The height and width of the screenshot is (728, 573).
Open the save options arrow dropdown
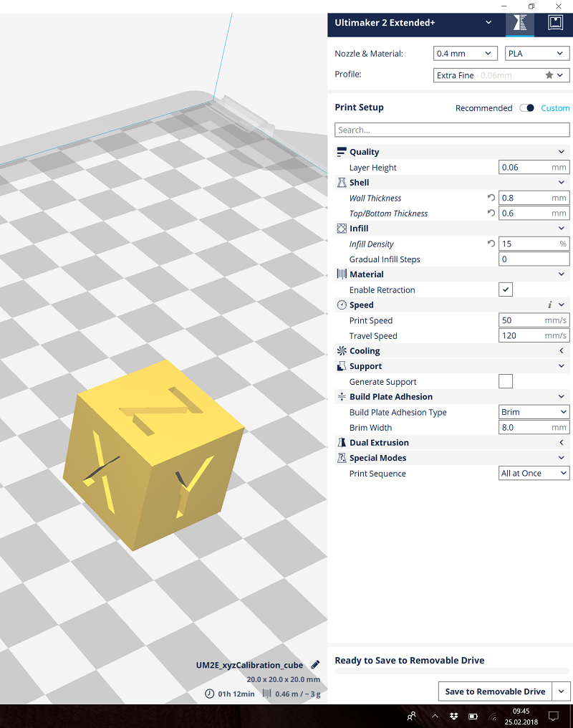point(562,691)
